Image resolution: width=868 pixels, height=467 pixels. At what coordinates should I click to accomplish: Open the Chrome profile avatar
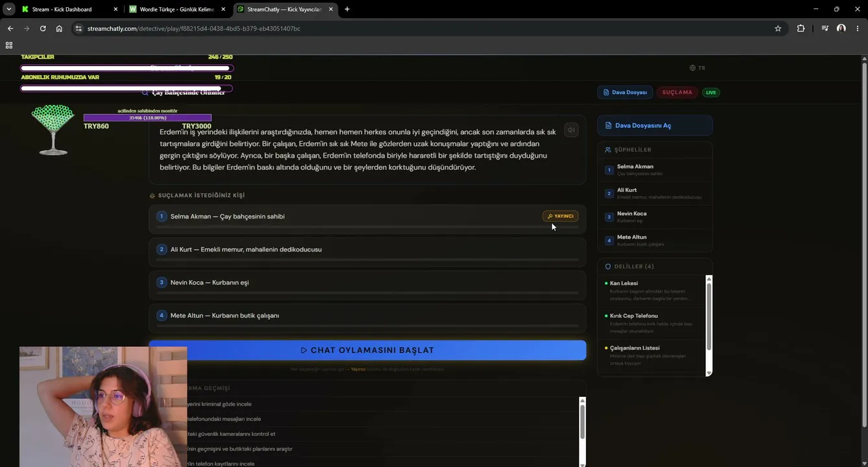[x=841, y=29]
